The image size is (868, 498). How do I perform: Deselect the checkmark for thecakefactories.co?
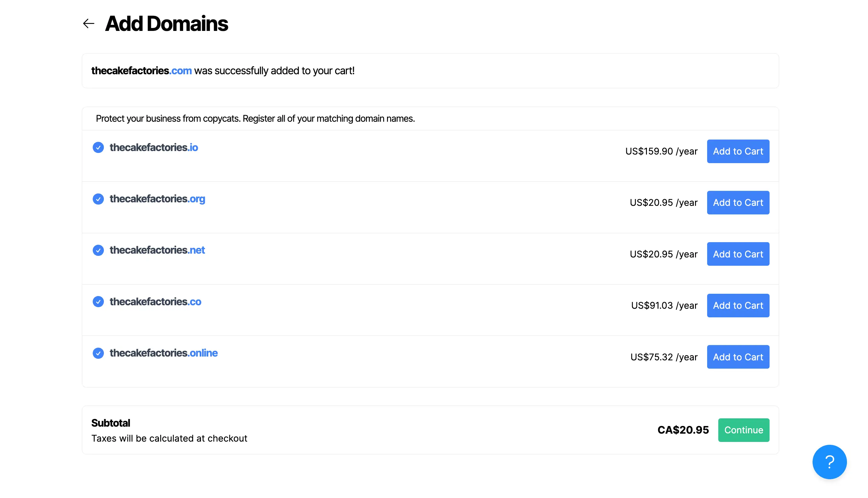99,302
